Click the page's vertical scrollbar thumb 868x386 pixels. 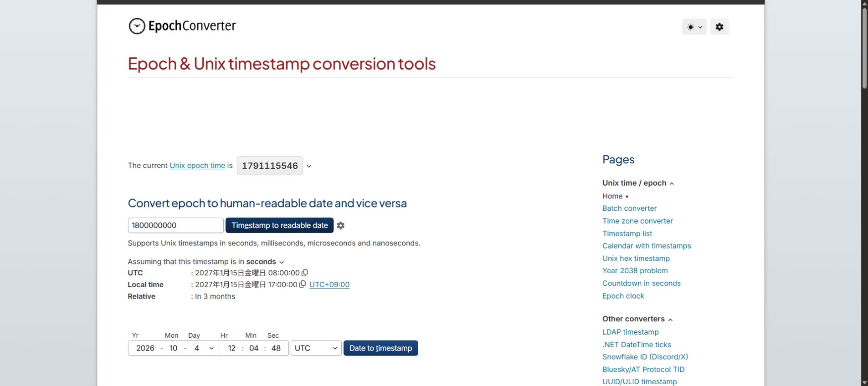tap(864, 48)
